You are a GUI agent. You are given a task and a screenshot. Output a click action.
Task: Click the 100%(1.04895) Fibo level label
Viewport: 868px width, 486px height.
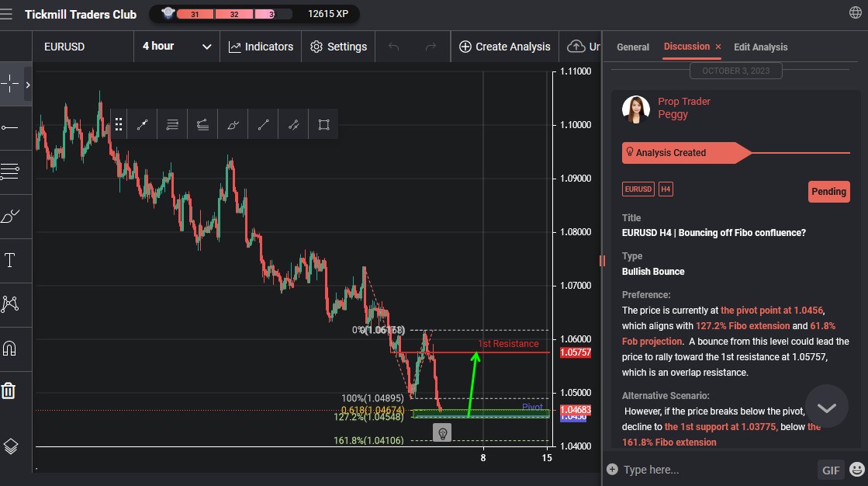coord(372,398)
